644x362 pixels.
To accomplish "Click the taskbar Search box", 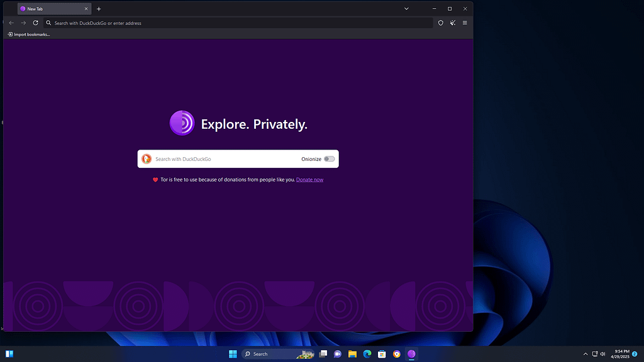I will click(277, 354).
